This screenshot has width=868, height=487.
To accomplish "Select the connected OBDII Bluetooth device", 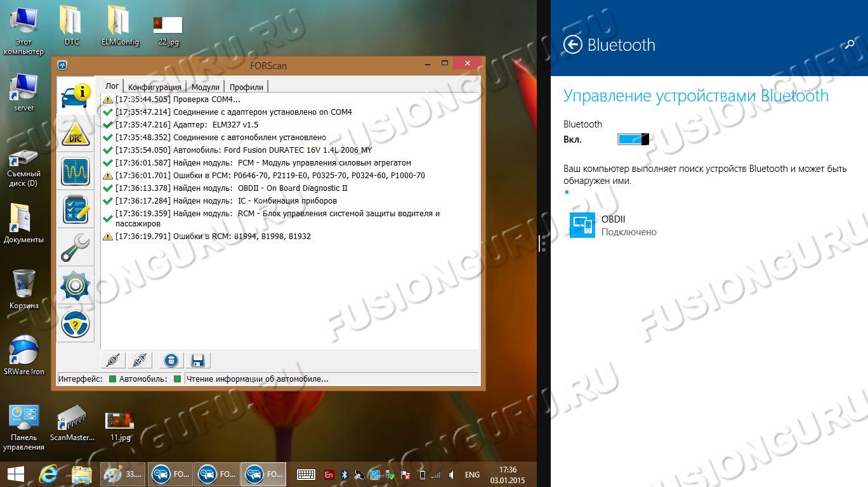I will [613, 225].
